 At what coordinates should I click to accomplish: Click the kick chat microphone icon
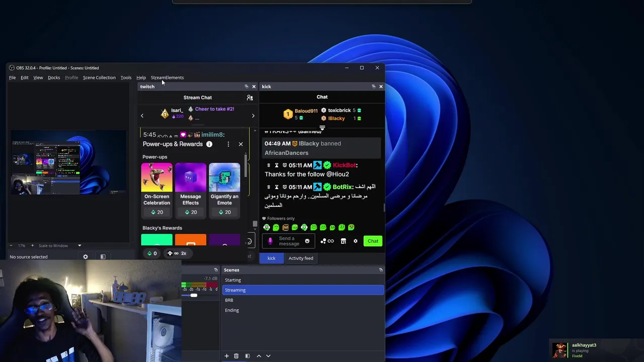click(270, 241)
